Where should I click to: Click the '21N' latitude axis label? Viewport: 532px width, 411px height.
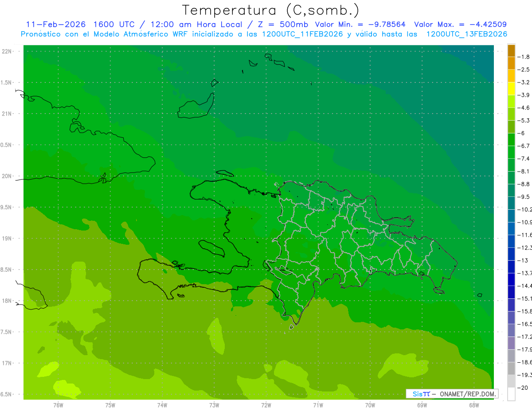(7, 114)
